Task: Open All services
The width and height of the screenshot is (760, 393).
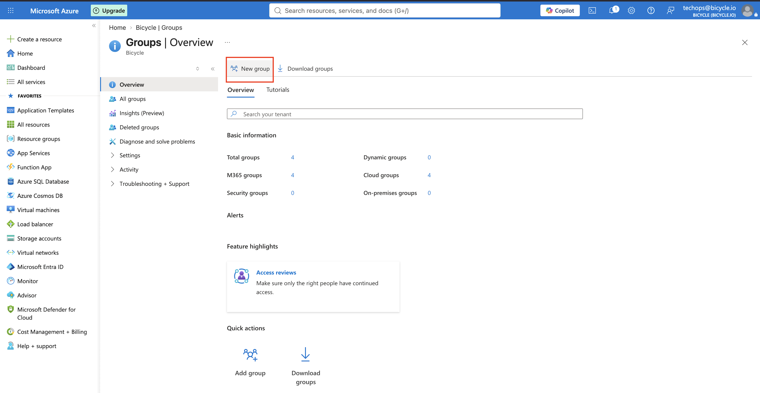Action: 26,82
